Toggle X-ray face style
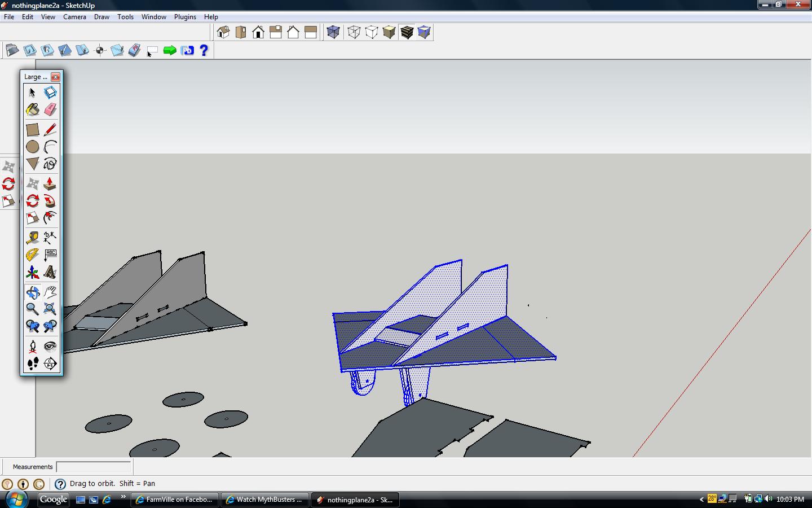The image size is (812, 508). coord(333,32)
